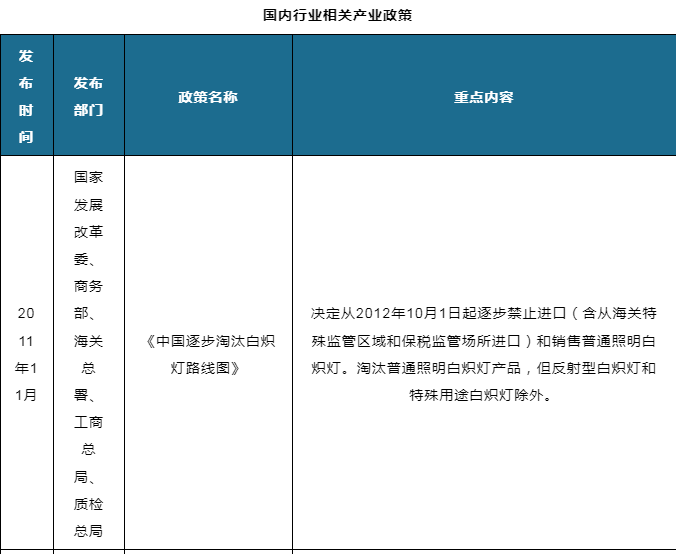Click text 但反射型白炽灯和
The width and height of the screenshot is (676, 554).
click(596, 368)
